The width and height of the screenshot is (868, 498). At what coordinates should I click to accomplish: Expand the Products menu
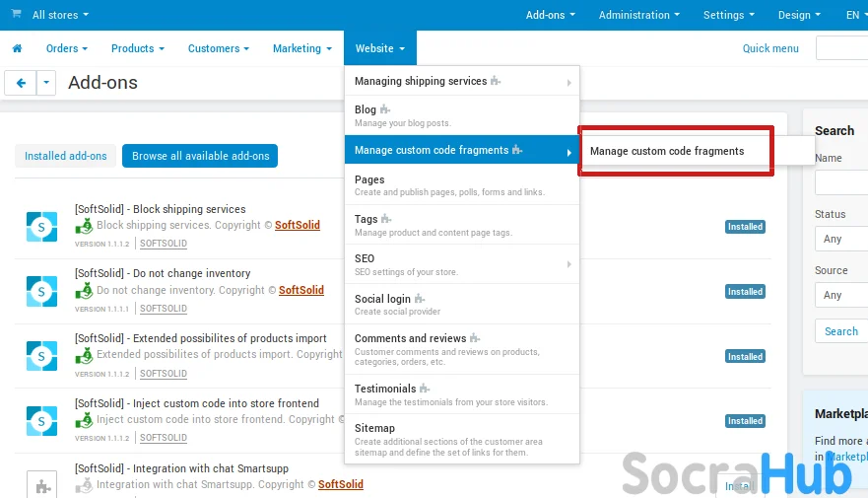(138, 48)
